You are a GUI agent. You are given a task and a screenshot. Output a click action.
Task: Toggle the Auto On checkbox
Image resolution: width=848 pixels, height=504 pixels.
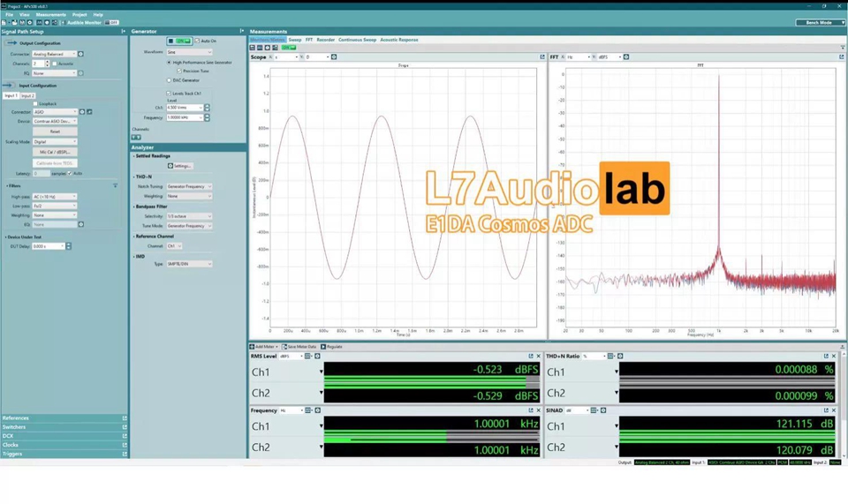point(197,41)
